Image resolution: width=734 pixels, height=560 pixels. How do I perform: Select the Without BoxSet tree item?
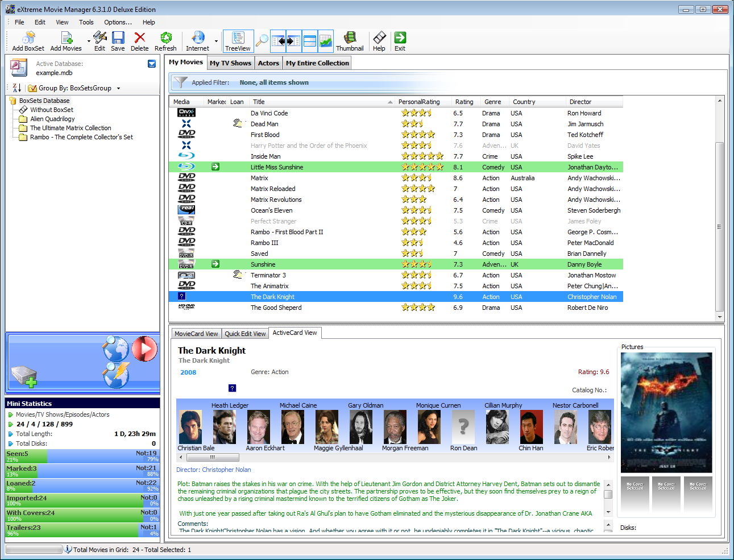point(52,110)
